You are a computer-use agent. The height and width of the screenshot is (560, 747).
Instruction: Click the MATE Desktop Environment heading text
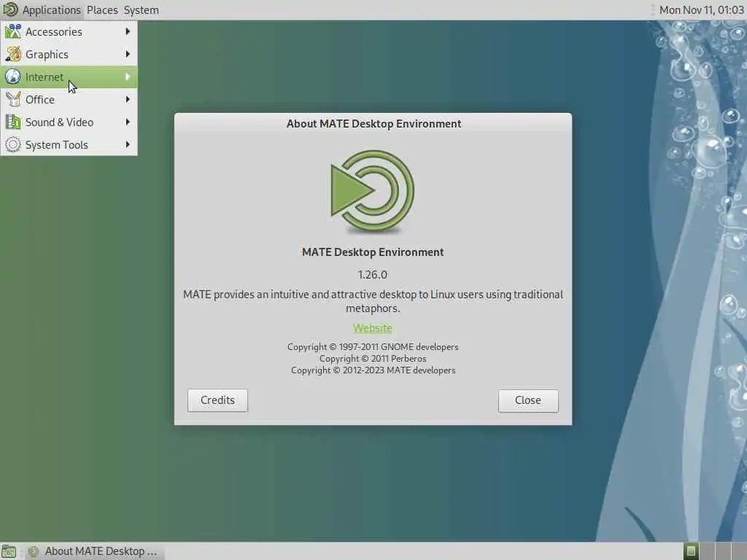click(x=373, y=252)
